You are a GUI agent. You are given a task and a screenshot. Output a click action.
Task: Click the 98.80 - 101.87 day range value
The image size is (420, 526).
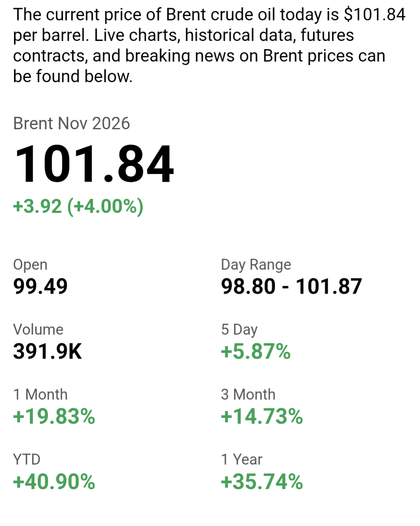[x=292, y=287]
